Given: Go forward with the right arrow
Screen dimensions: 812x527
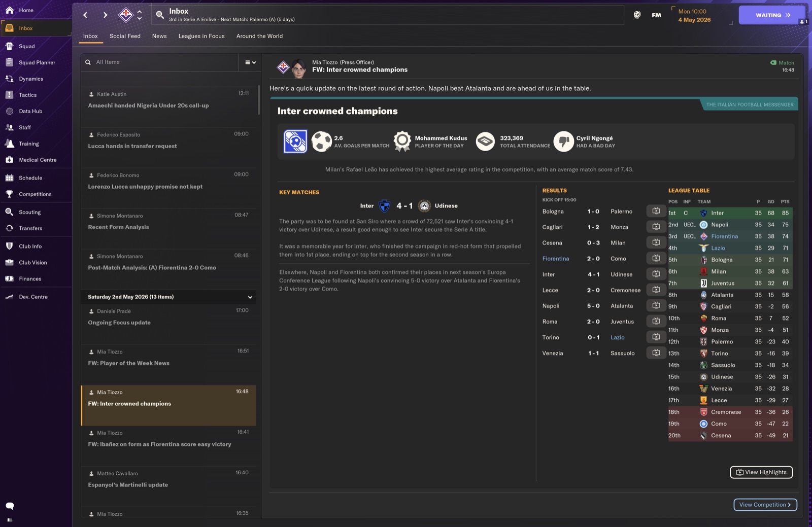Looking at the screenshot, I should [105, 15].
